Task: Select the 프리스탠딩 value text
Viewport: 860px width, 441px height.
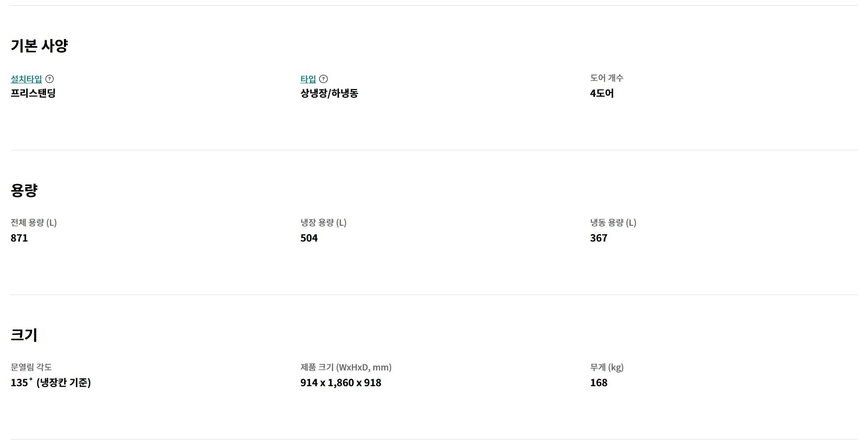Action: pos(33,93)
